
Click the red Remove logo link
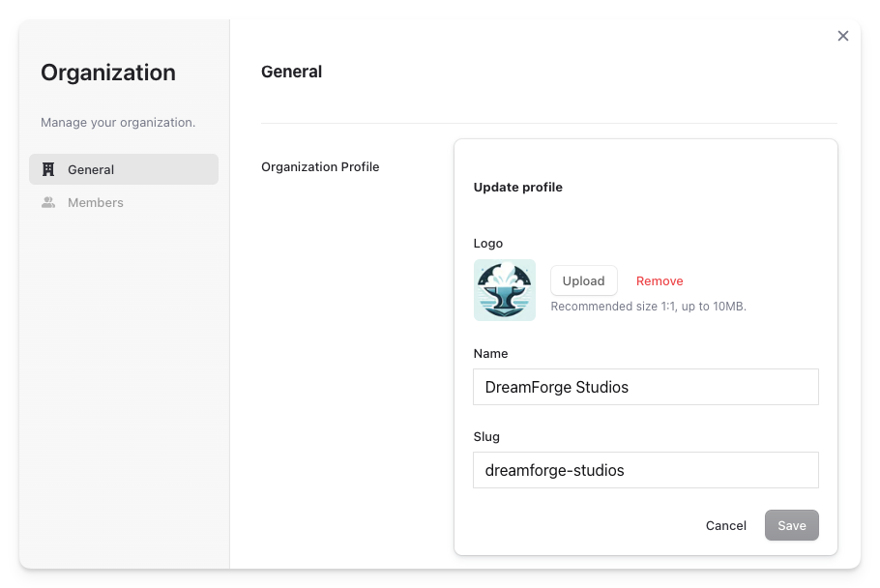point(660,281)
